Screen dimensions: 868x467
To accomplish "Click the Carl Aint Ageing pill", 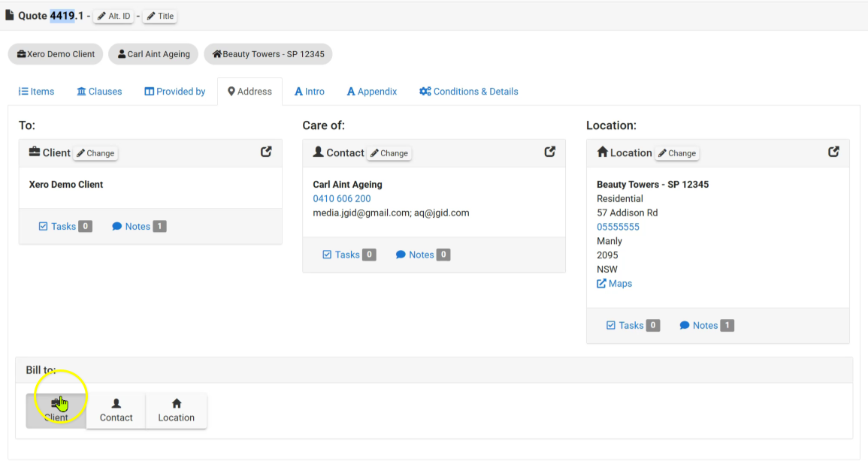I will pyautogui.click(x=153, y=54).
